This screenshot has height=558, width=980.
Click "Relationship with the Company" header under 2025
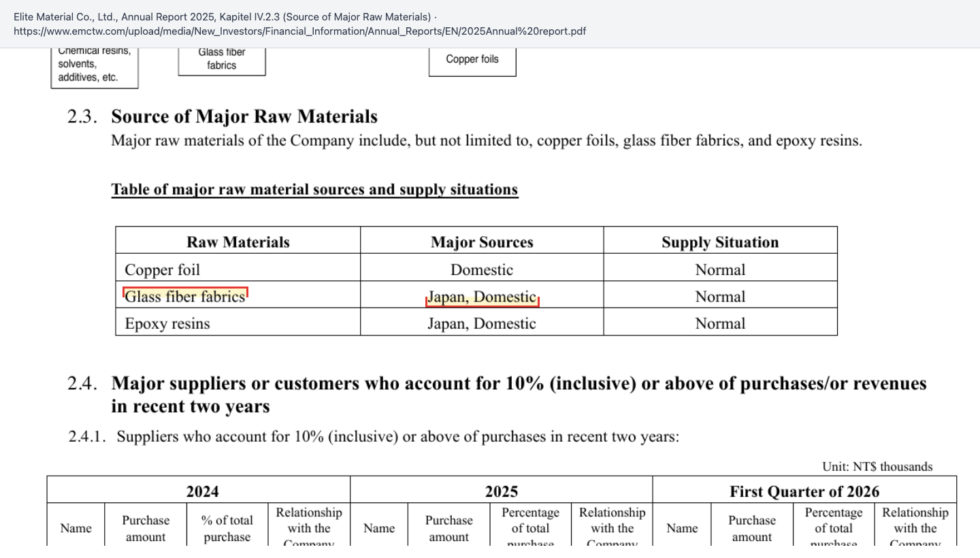tap(612, 525)
